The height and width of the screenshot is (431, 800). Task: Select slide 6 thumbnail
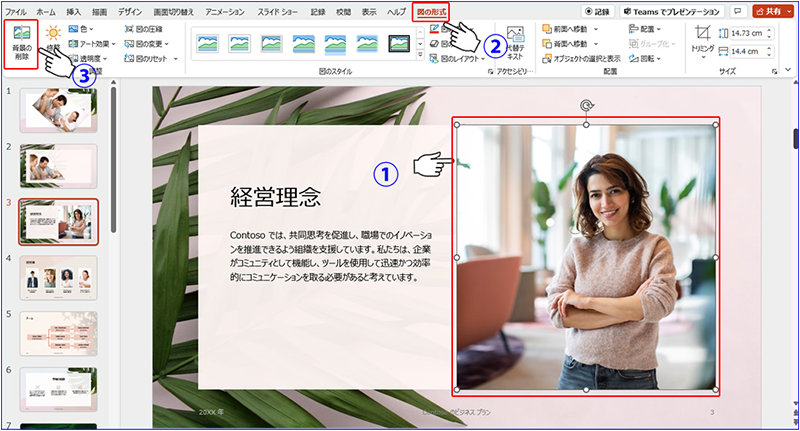coord(59,389)
